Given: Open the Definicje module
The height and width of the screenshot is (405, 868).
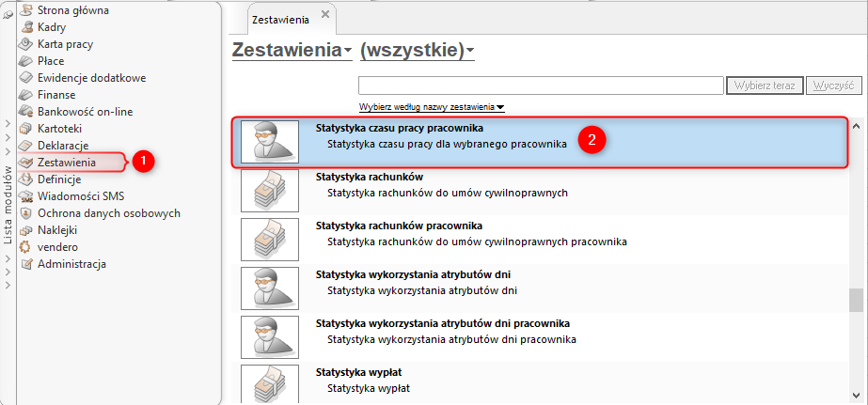Looking at the screenshot, I should [x=59, y=179].
